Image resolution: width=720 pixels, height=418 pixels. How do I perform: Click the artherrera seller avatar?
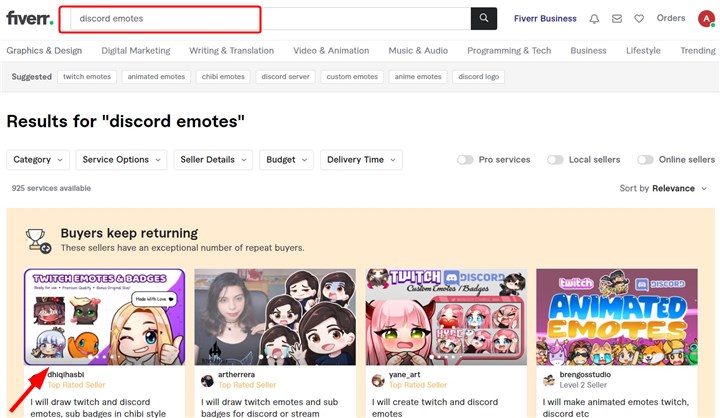(208, 380)
